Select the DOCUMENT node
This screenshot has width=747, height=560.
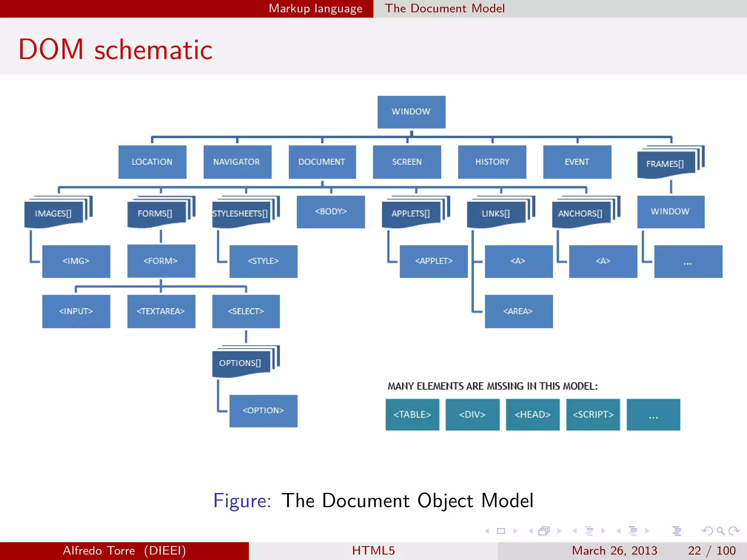(x=322, y=162)
